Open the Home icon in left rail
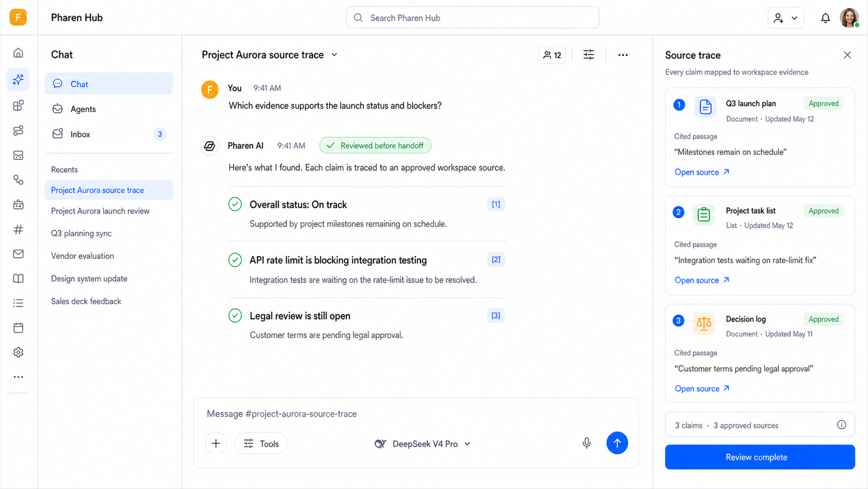 click(18, 53)
